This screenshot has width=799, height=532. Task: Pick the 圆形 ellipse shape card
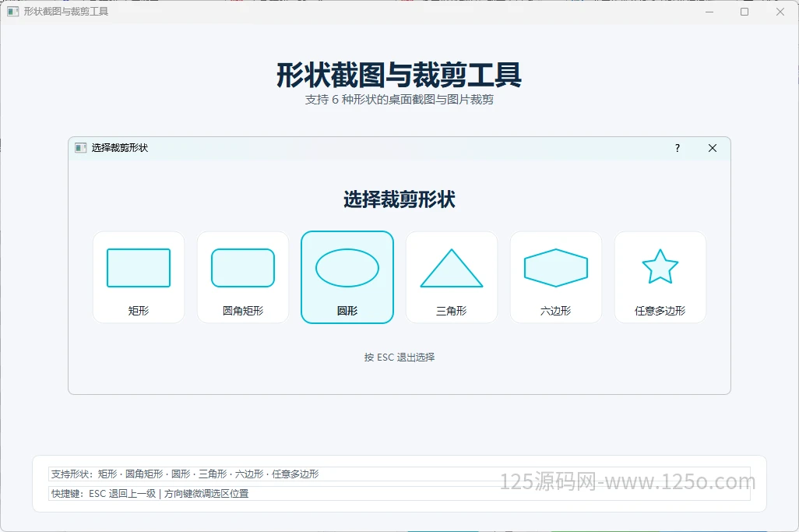point(347,277)
